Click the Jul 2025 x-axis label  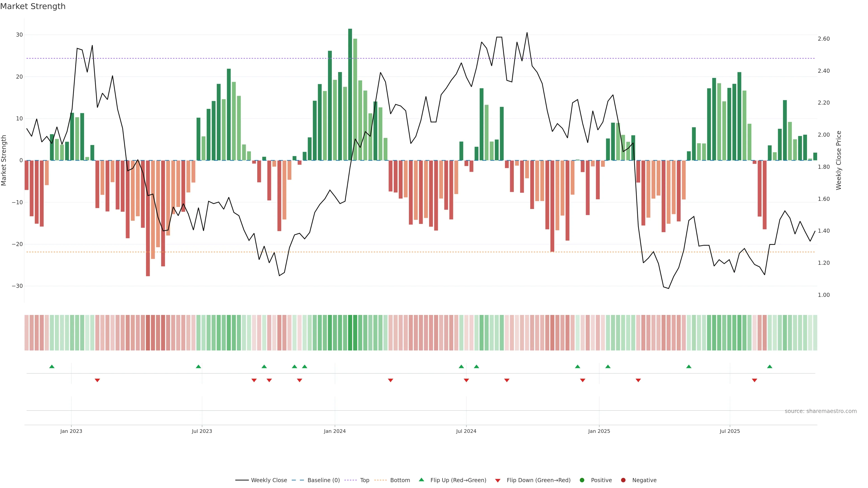point(730,431)
